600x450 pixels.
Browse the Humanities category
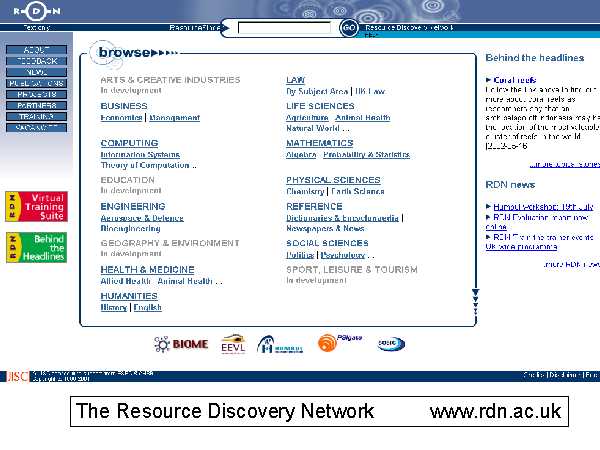point(129,296)
